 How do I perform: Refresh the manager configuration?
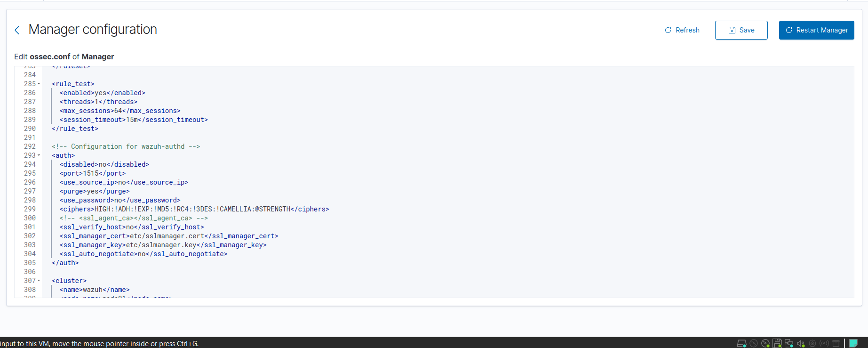(682, 30)
